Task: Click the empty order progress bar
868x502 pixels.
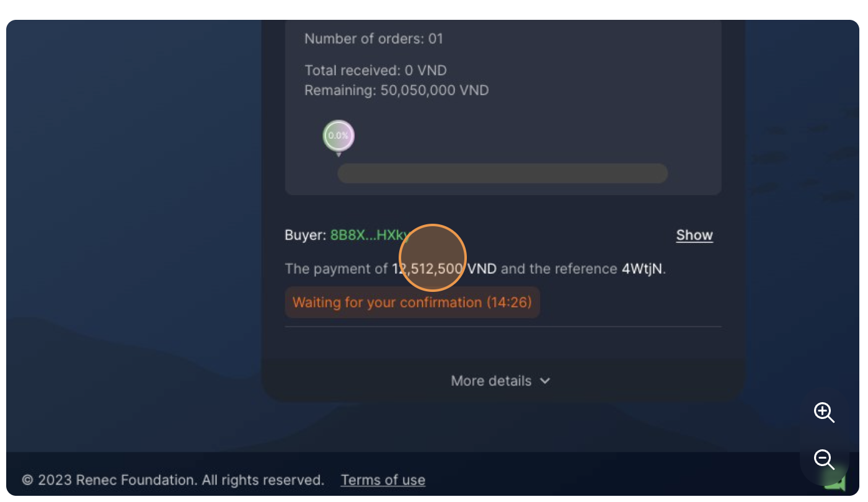Action: [502, 174]
